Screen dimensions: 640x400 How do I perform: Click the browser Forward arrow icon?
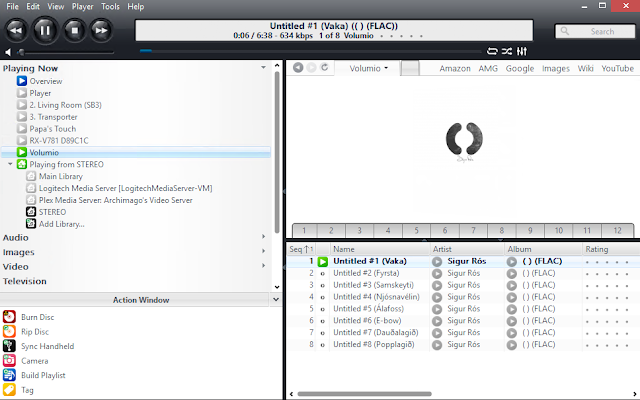pyautogui.click(x=311, y=68)
